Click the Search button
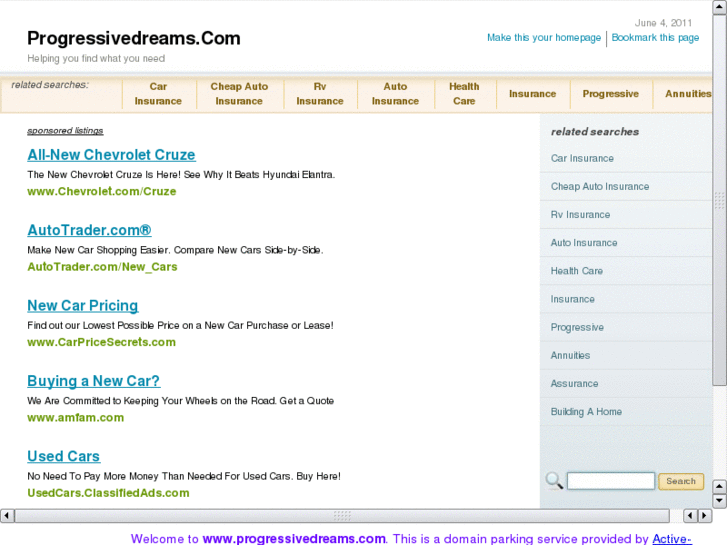The image size is (727, 545). (x=681, y=481)
